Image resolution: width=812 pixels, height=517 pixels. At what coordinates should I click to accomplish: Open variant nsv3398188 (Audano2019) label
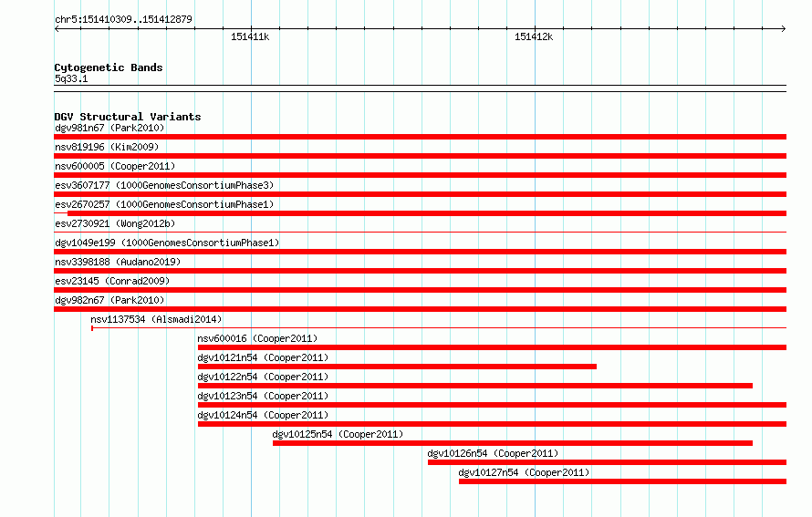click(x=118, y=262)
